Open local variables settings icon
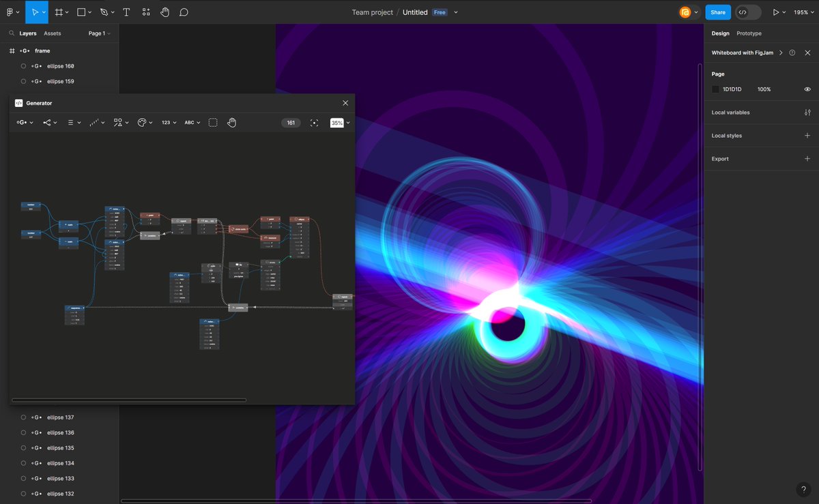The width and height of the screenshot is (819, 504). coord(807,113)
